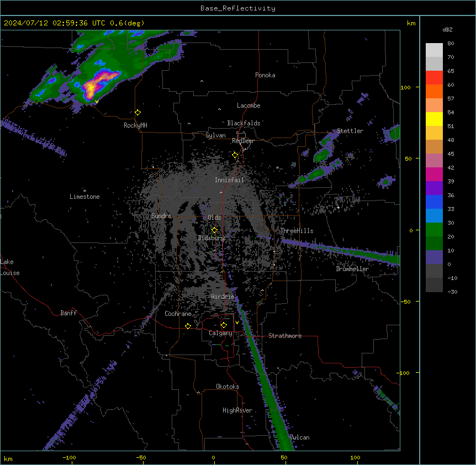
Task: Select the asterisk marker above the Limestone label
Action: (84, 191)
